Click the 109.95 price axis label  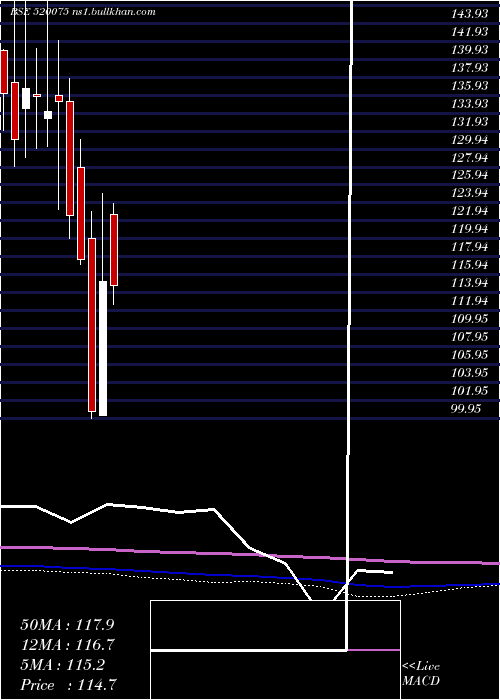[470, 319]
